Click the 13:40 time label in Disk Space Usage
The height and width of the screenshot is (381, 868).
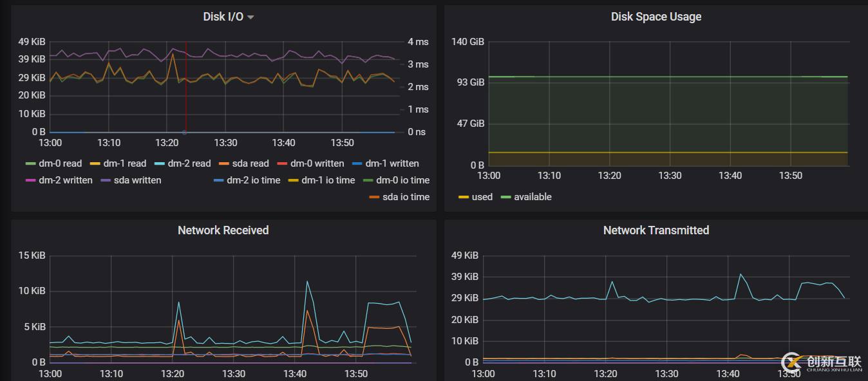730,176
